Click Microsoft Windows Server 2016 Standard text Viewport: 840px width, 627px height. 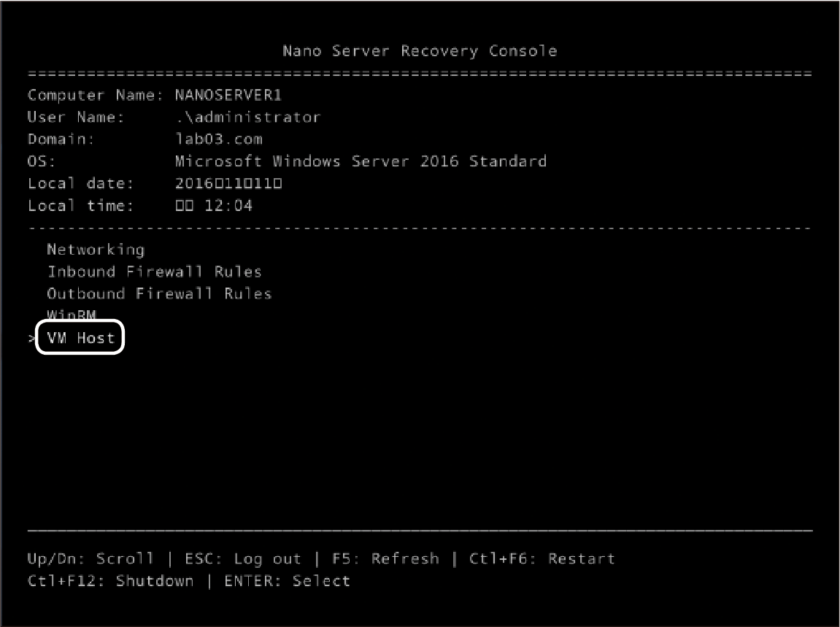pyautogui.click(x=361, y=161)
